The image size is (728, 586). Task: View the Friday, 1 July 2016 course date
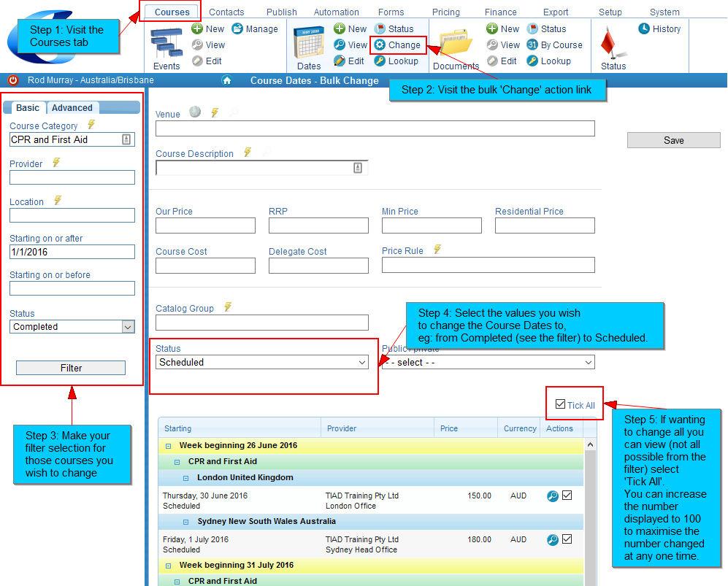[x=553, y=539]
